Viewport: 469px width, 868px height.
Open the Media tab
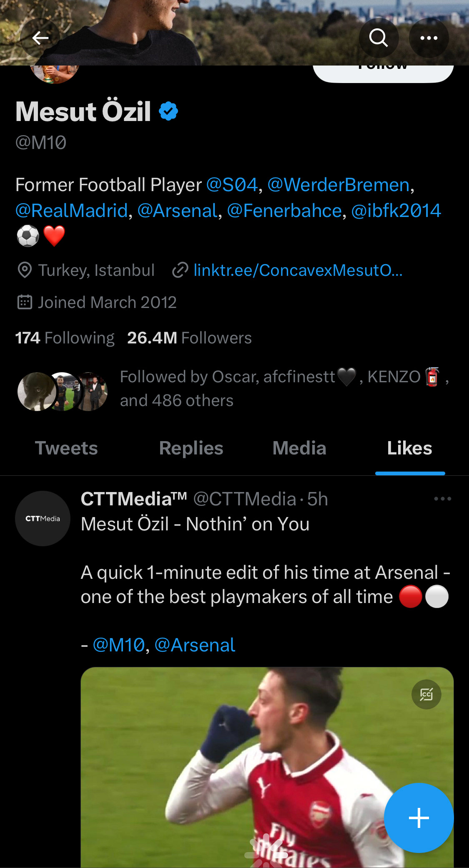tap(299, 448)
